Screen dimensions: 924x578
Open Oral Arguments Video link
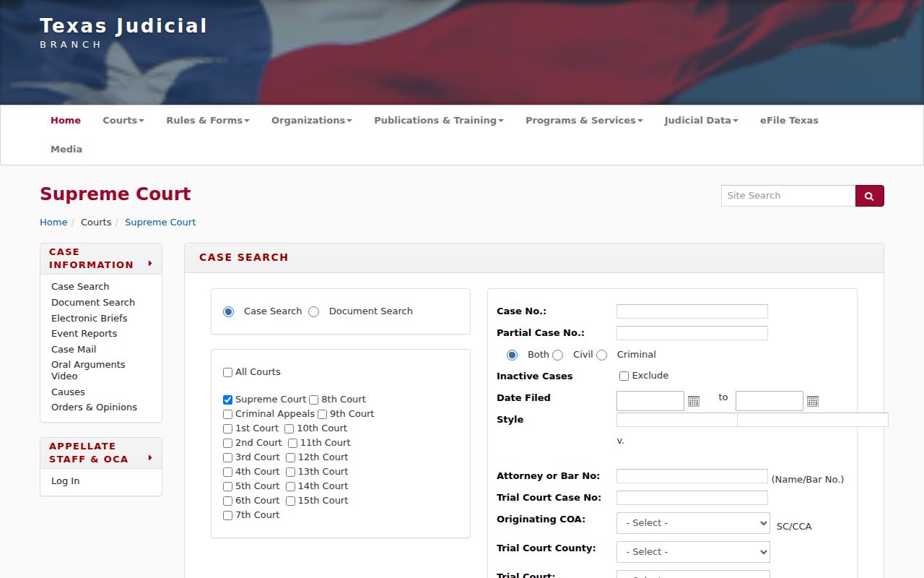coord(88,371)
